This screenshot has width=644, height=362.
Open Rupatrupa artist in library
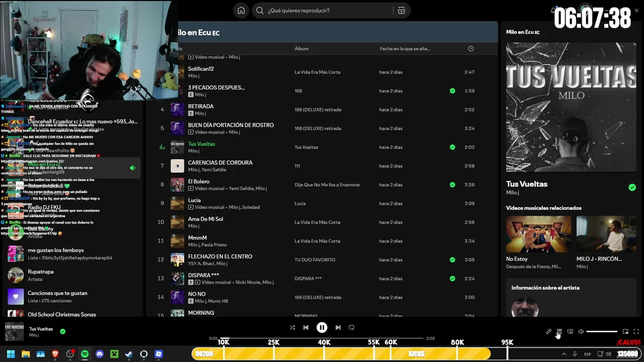pyautogui.click(x=73, y=275)
